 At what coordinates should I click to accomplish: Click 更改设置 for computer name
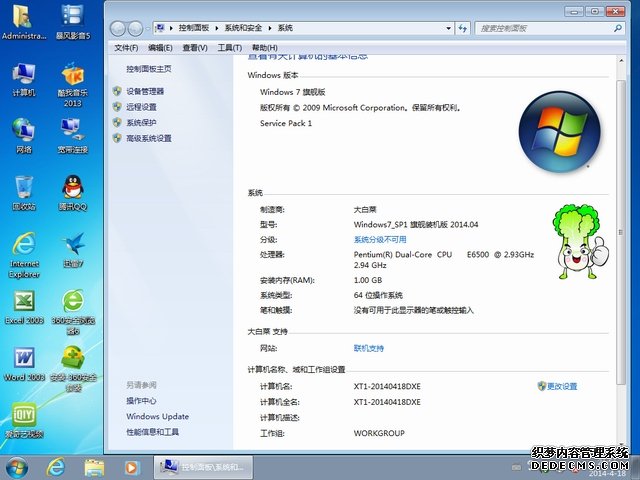pyautogui.click(x=562, y=386)
